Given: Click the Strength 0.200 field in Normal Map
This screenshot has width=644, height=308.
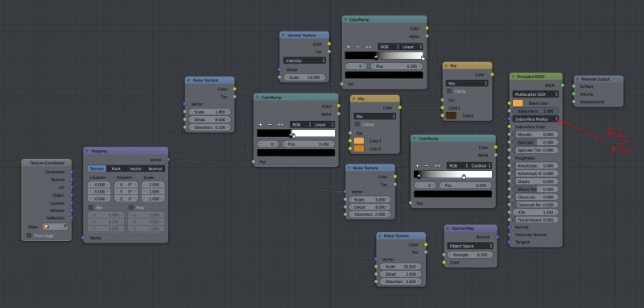Looking at the screenshot, I should pyautogui.click(x=470, y=255).
